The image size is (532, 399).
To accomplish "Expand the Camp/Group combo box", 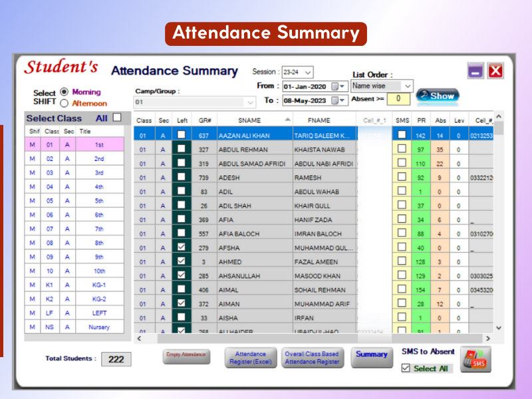I will coord(250,102).
